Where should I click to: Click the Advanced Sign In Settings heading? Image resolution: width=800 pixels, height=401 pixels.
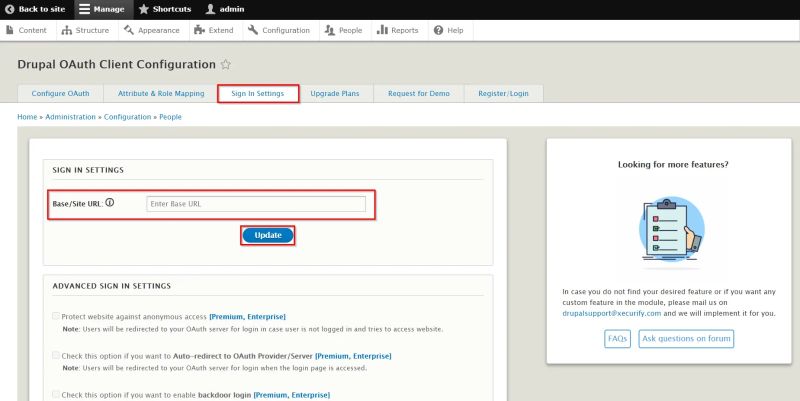coord(112,286)
